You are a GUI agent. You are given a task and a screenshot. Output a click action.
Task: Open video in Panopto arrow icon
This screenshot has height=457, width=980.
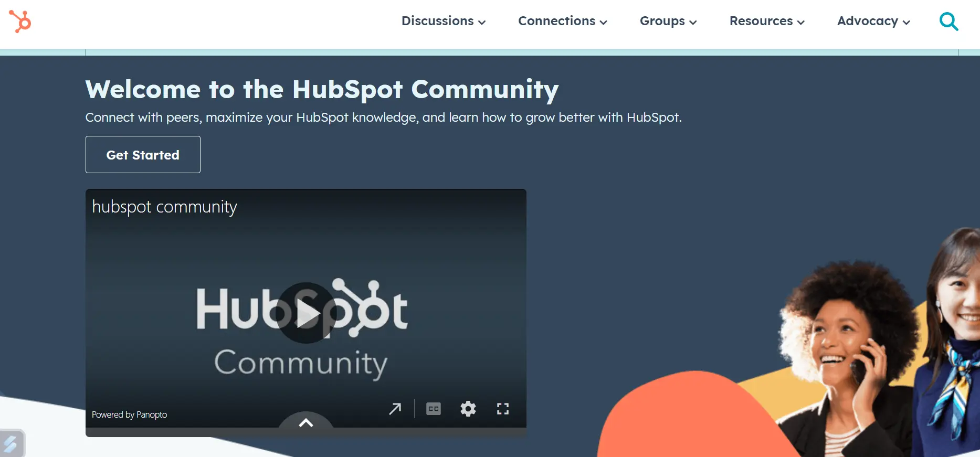pos(395,409)
